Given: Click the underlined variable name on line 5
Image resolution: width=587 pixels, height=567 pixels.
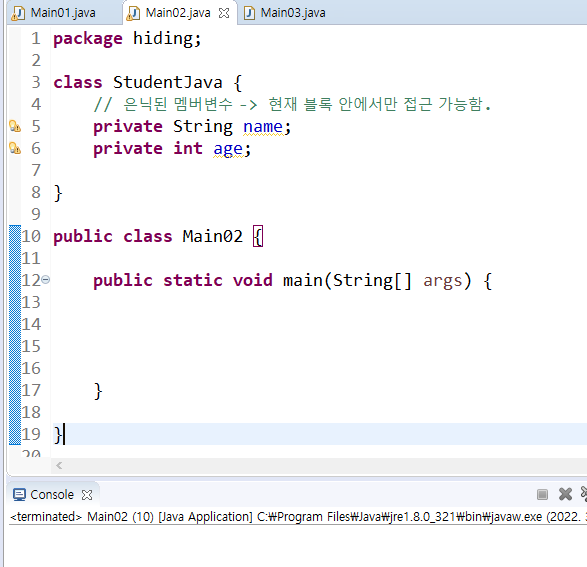Looking at the screenshot, I should [263, 127].
